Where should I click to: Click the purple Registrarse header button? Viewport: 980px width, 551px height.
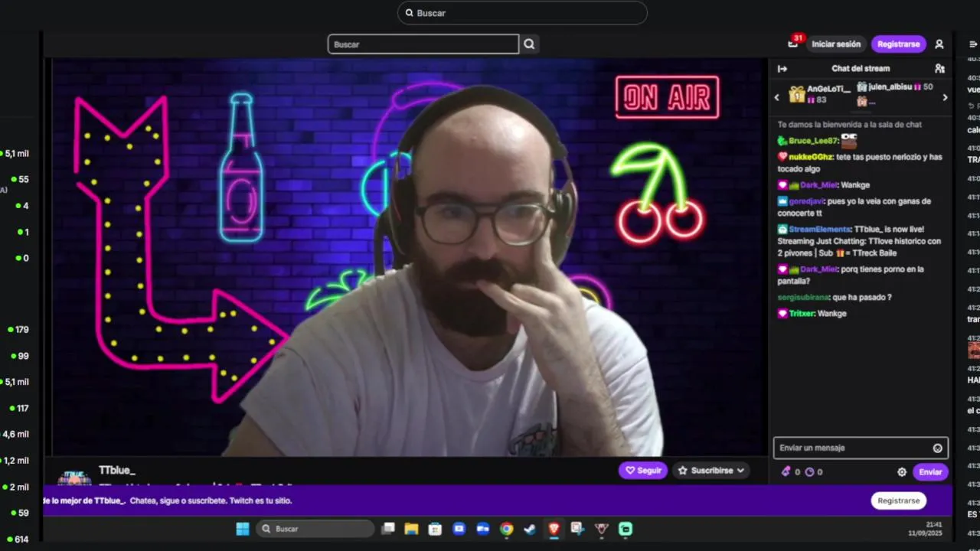point(898,44)
